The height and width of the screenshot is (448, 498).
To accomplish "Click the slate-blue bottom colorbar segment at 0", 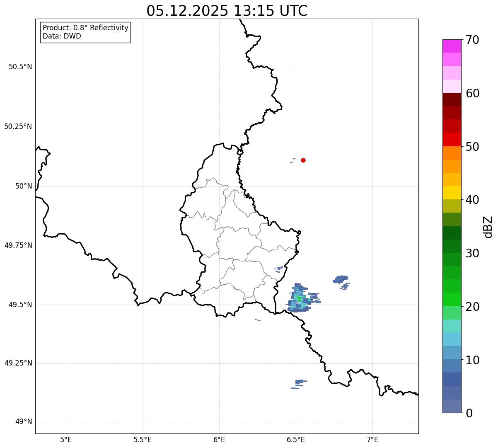I will click(452, 406).
